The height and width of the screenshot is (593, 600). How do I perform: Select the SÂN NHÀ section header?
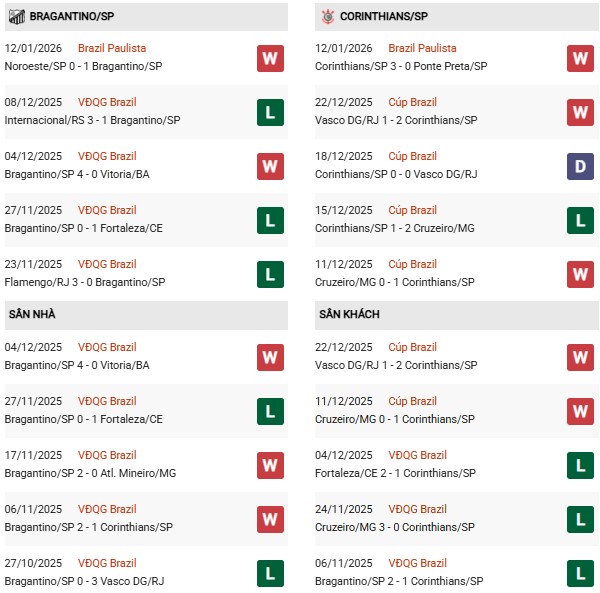point(32,314)
